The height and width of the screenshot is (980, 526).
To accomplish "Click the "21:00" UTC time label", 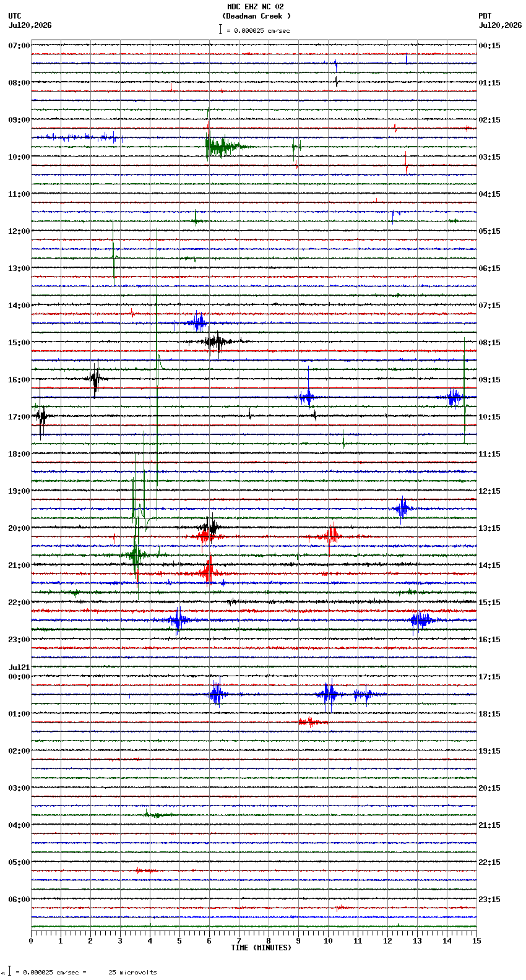I will 19,565.
